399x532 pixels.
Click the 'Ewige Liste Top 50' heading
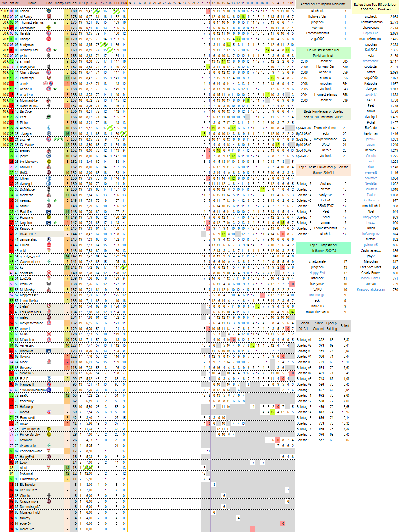[x=375, y=7]
